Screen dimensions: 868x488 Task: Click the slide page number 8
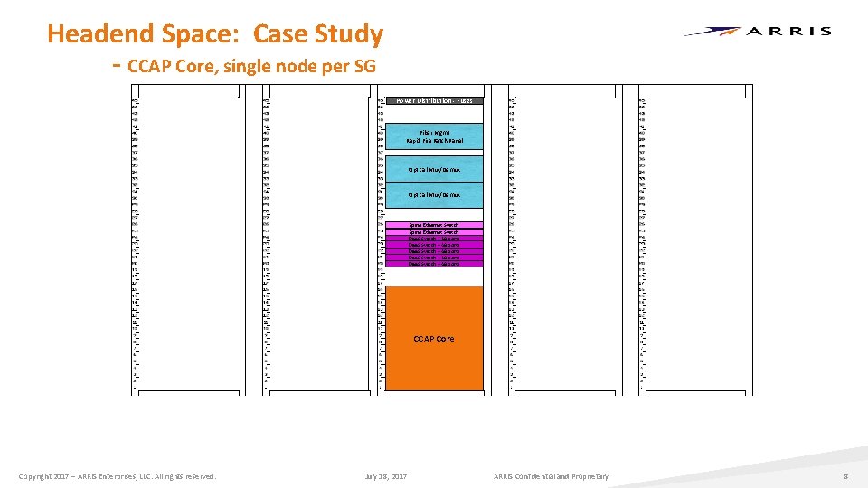point(846,476)
